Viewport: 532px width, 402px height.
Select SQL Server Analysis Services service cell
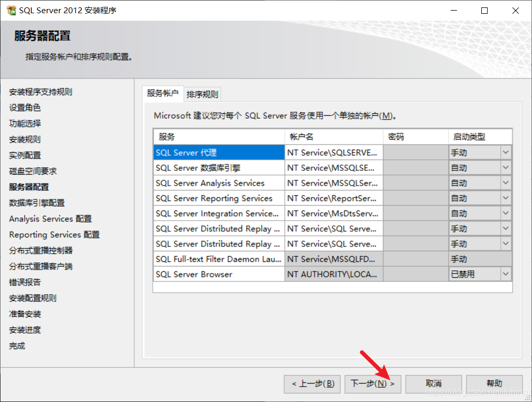pos(219,183)
